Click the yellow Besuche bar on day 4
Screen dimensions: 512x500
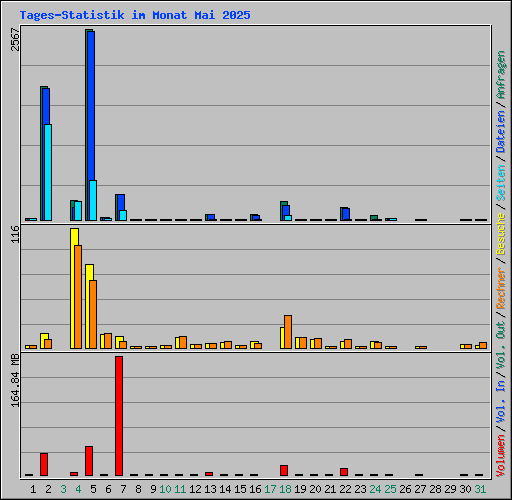(x=74, y=288)
